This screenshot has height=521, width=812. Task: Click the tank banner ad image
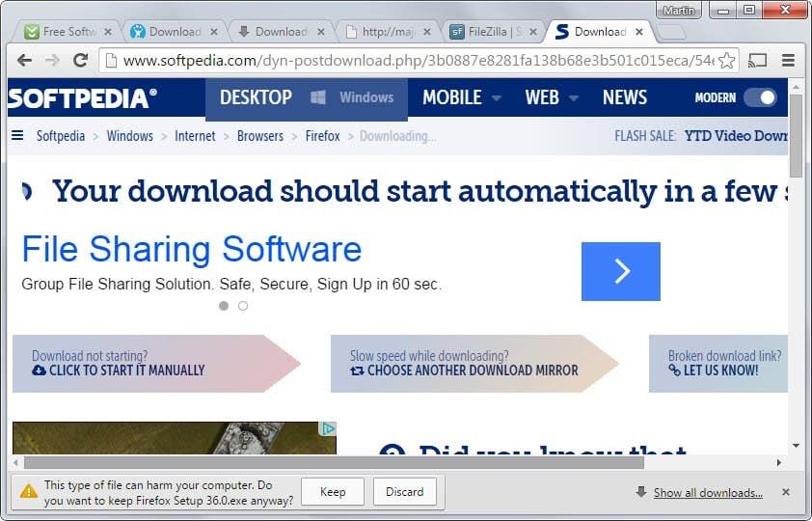coord(174,438)
